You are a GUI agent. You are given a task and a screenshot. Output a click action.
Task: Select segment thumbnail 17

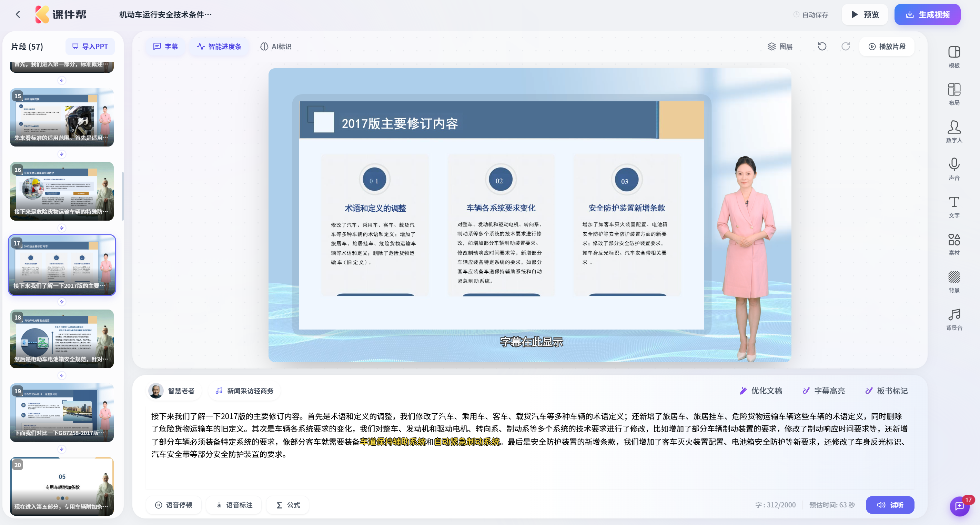(62, 265)
